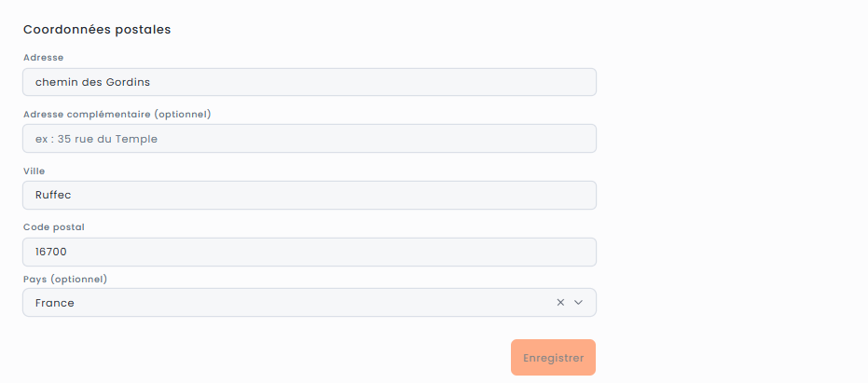Click the selected "France" country value
Screen dimensions: 868x383
click(55, 303)
